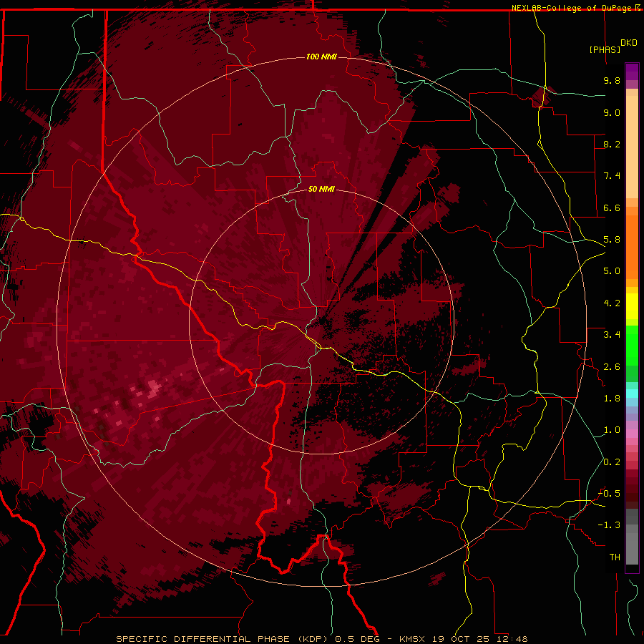Click the [PHAS] legend label

605,50
